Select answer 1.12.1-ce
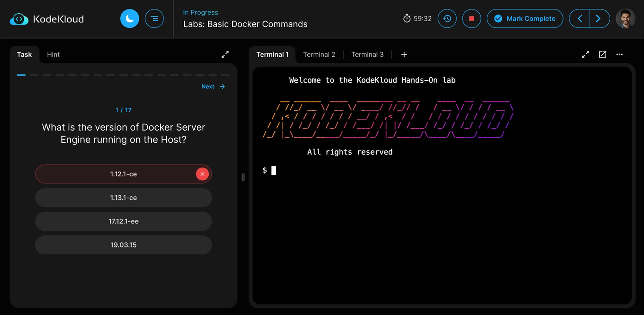This screenshot has width=644, height=315. coord(123,174)
